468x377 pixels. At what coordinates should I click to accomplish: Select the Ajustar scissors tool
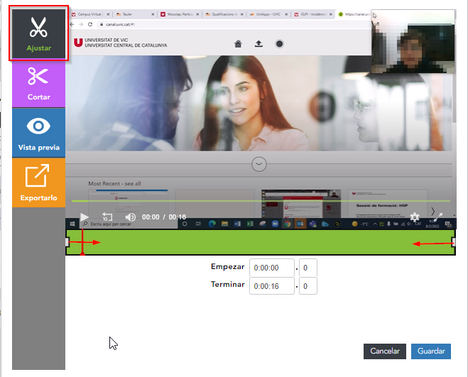[39, 33]
